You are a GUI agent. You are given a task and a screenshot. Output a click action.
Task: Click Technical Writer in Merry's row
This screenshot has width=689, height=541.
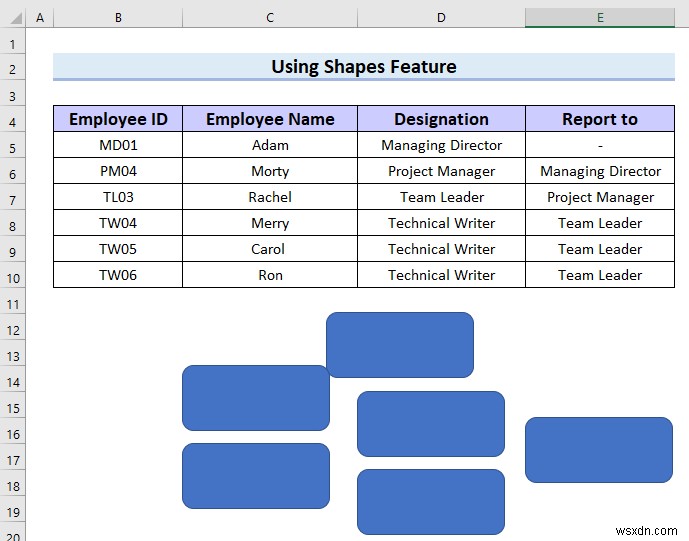441,222
